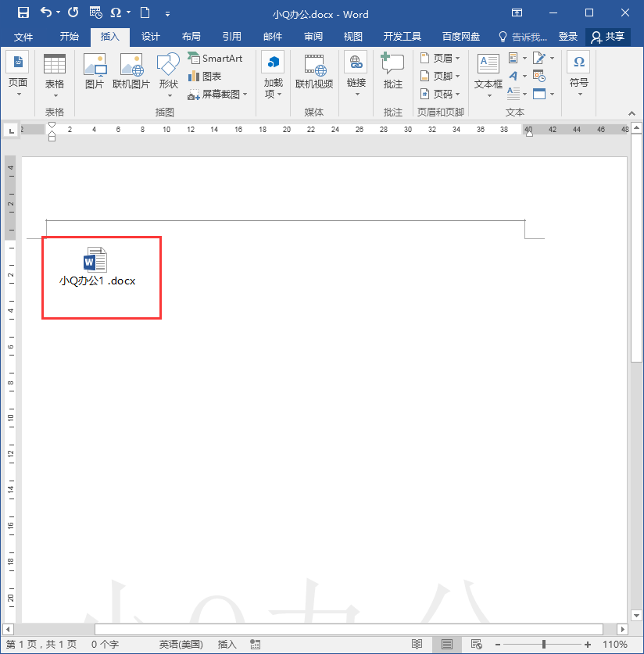Open the 文件 tab
The width and height of the screenshot is (644, 654).
[x=23, y=37]
